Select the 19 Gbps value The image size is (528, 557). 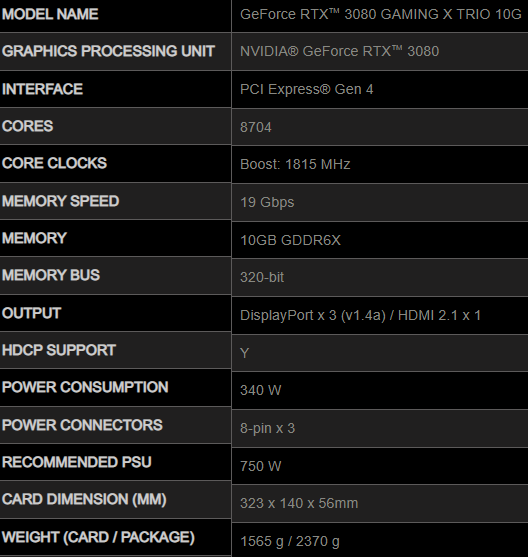click(267, 202)
